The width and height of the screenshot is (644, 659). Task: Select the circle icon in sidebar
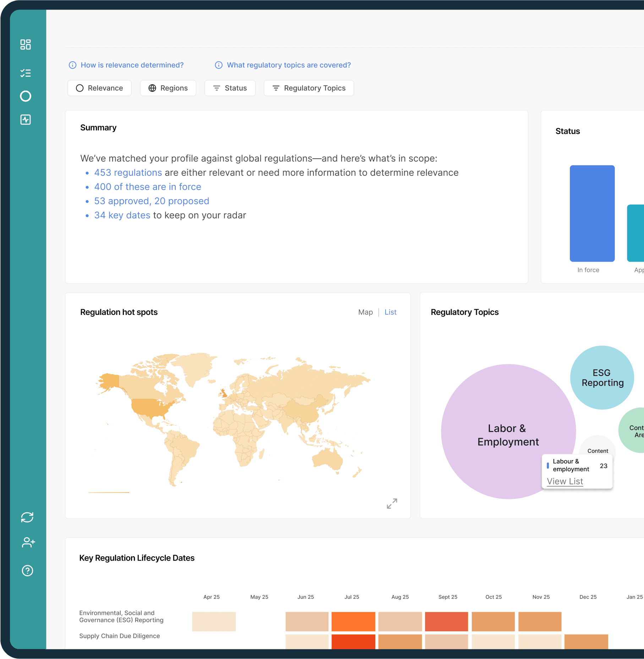(26, 96)
